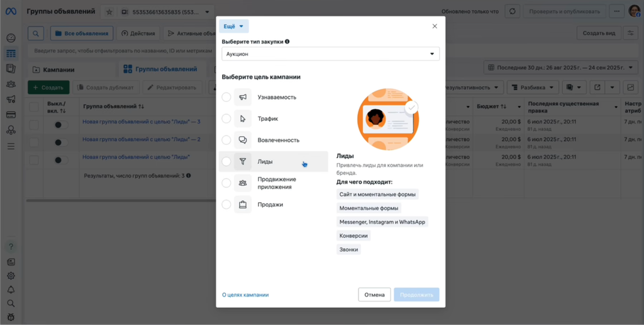
Task: Tick the select-all checkbox in the table header
Action: [x=34, y=107]
